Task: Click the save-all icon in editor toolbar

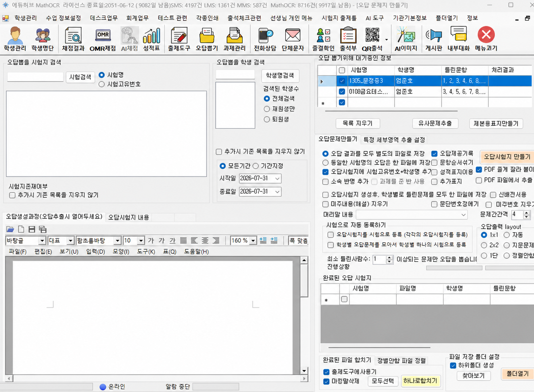Action: pyautogui.click(x=43, y=229)
